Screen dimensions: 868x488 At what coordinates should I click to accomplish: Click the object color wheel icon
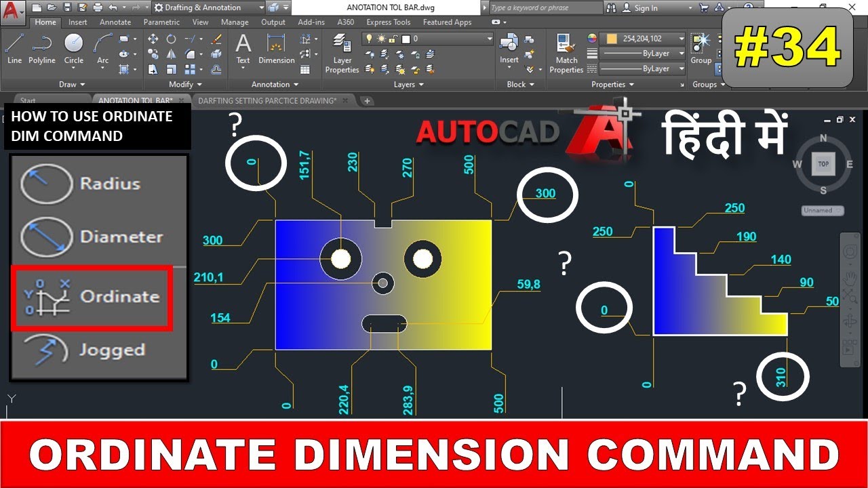click(x=592, y=39)
